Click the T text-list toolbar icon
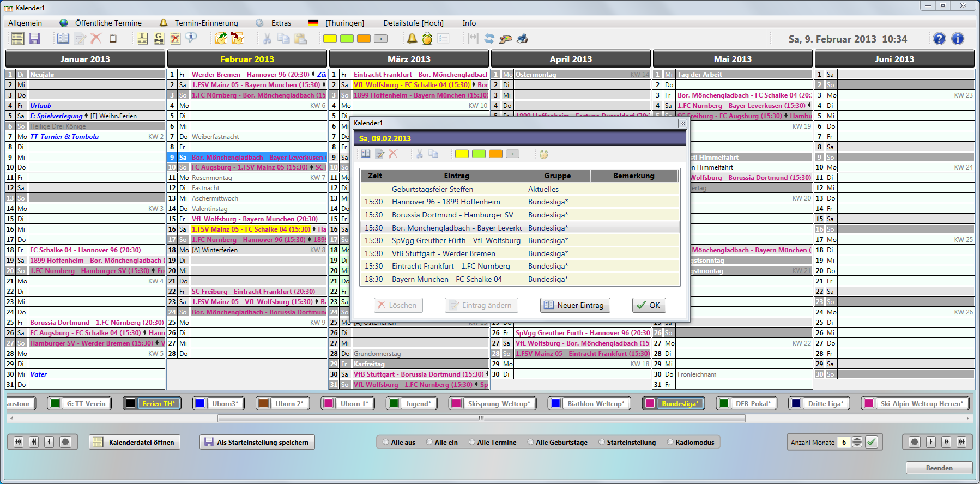 coord(142,39)
